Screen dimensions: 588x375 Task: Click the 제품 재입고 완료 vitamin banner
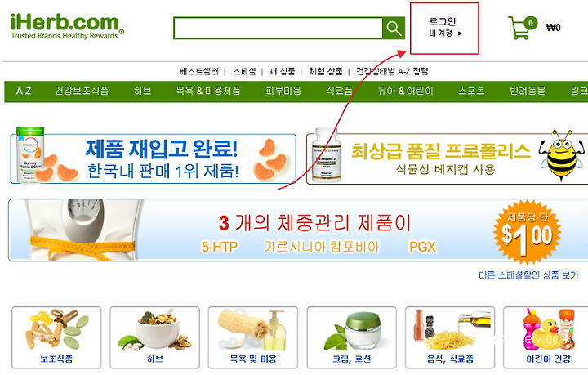point(154,158)
